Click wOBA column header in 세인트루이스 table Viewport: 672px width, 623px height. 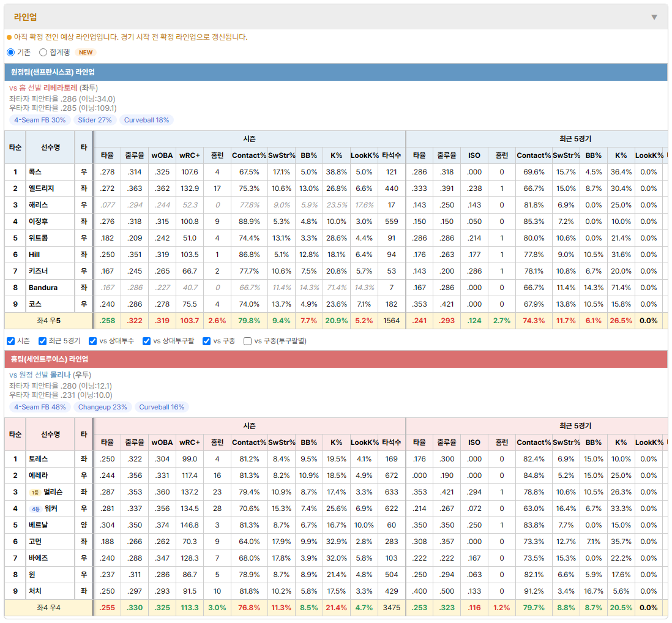[x=162, y=442]
